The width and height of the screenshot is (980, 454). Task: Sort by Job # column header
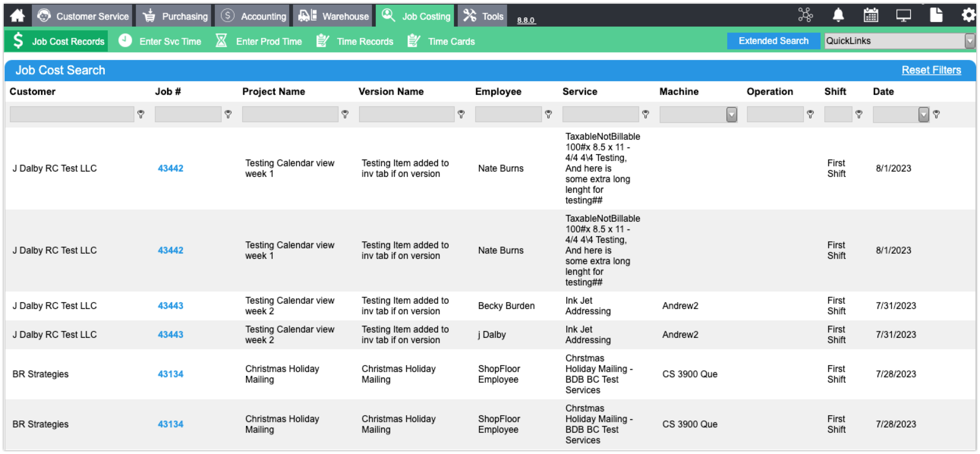click(x=168, y=91)
